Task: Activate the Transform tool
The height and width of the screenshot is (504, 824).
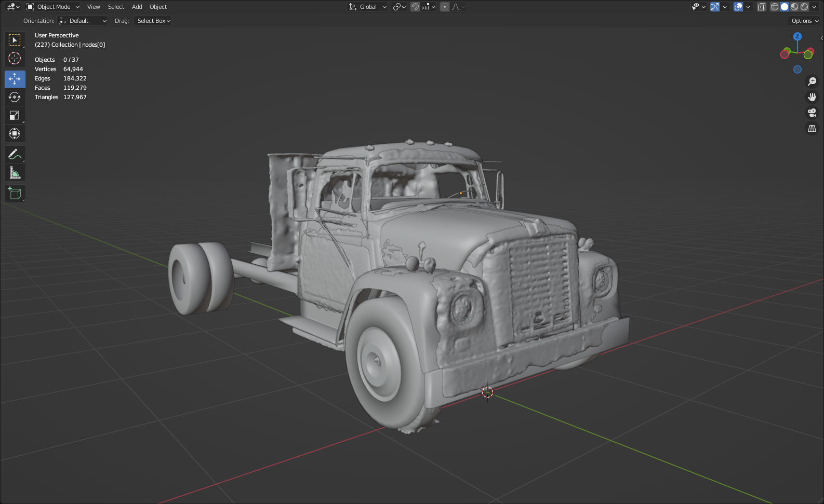Action: (15, 133)
